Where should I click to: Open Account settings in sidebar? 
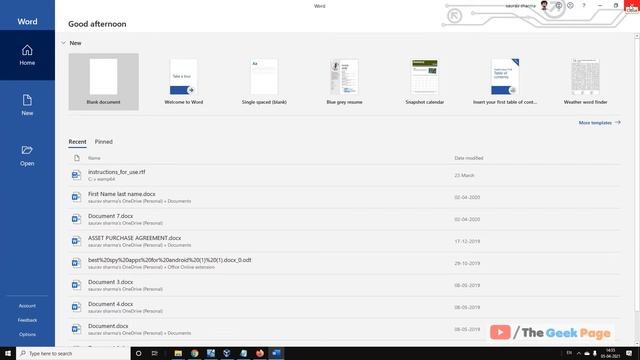click(27, 306)
